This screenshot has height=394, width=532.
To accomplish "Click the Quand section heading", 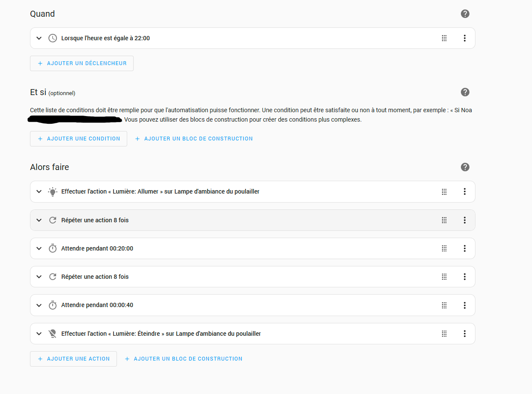I will pos(42,14).
